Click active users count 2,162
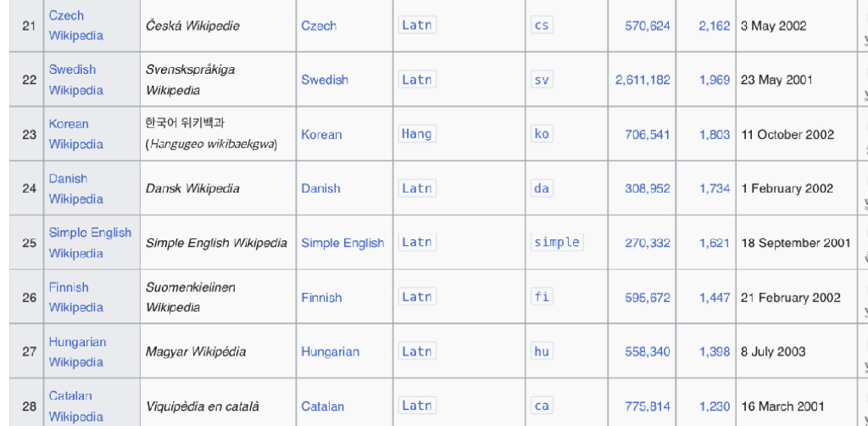The width and height of the screenshot is (868, 426). coord(714,25)
